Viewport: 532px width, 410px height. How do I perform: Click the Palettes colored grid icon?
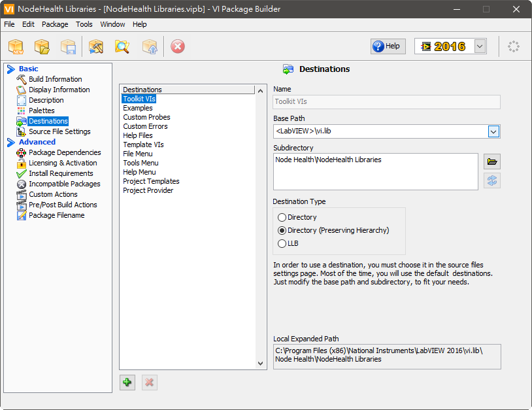(22, 111)
